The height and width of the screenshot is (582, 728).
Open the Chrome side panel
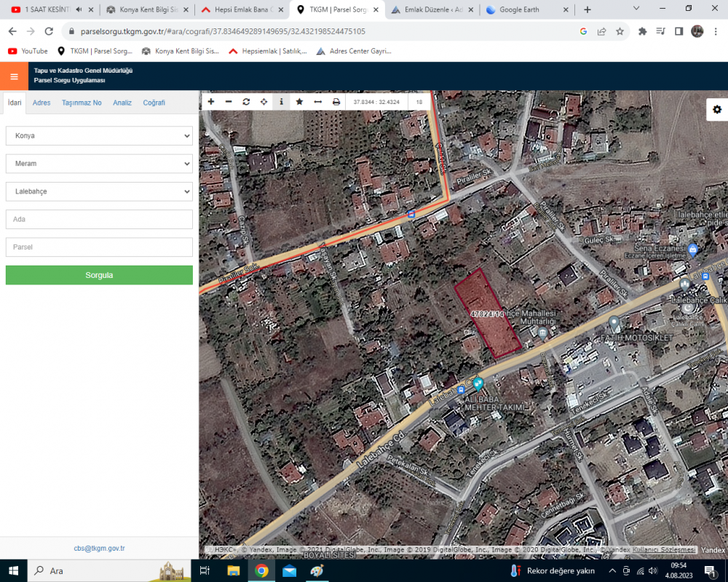click(678, 31)
